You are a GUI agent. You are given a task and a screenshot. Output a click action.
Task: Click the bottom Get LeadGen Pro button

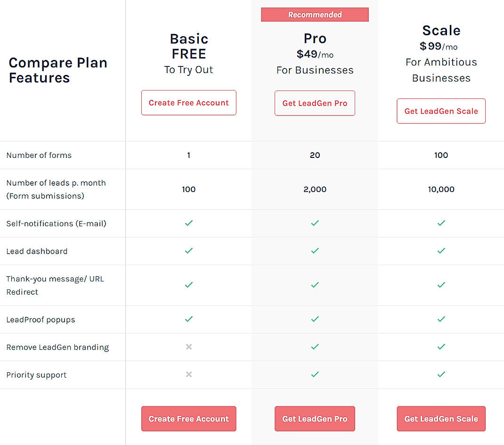[x=315, y=419]
